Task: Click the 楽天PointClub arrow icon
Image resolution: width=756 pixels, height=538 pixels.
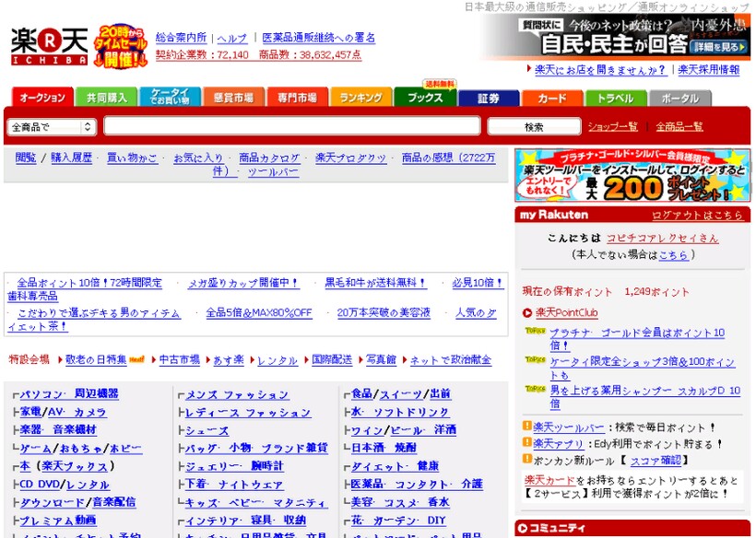Action: click(527, 313)
